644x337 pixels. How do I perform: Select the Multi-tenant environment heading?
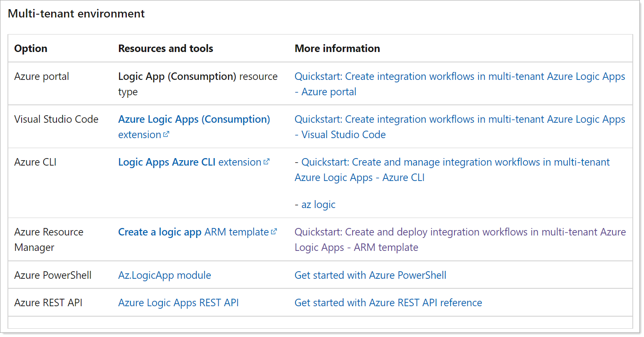pos(76,14)
